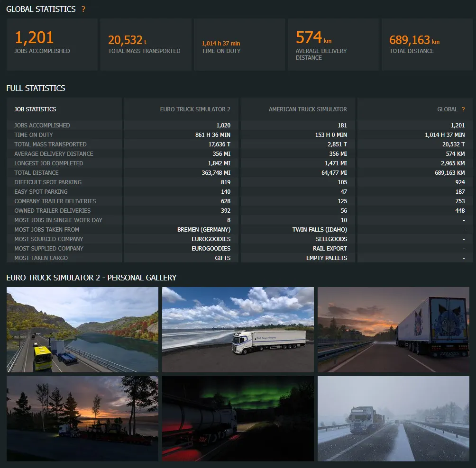Click the 1,014 h 37 min Time On Duty card
Viewport: 476px width, 468px height.
pos(239,45)
